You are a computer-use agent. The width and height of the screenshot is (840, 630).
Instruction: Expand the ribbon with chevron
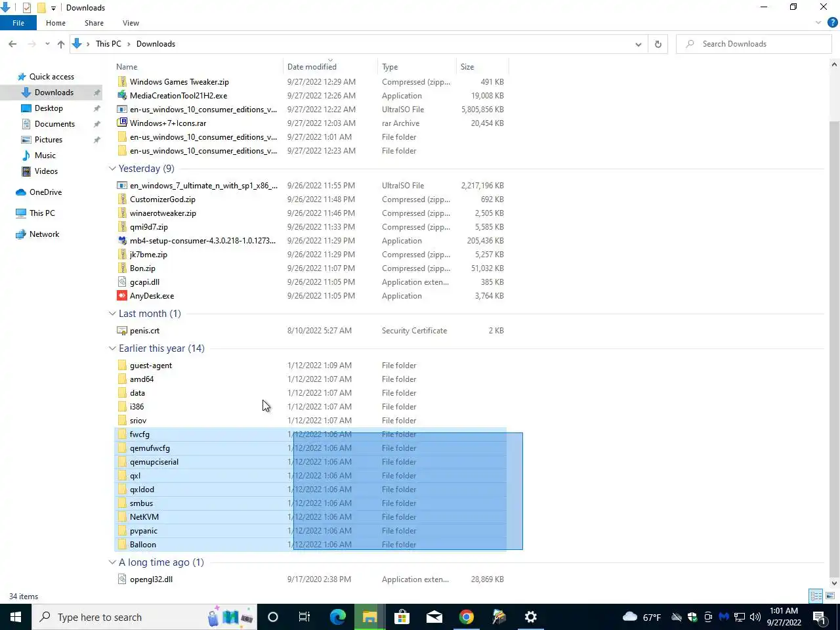click(818, 22)
